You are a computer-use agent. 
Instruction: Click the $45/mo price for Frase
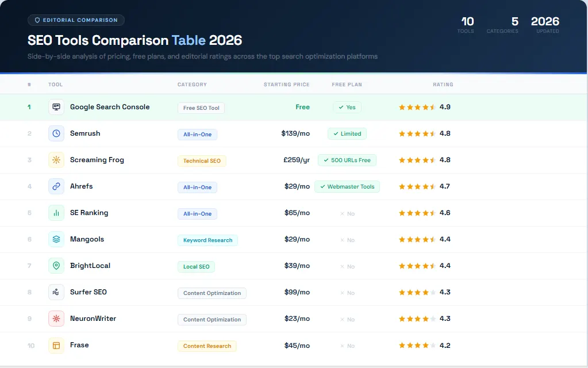(x=297, y=346)
